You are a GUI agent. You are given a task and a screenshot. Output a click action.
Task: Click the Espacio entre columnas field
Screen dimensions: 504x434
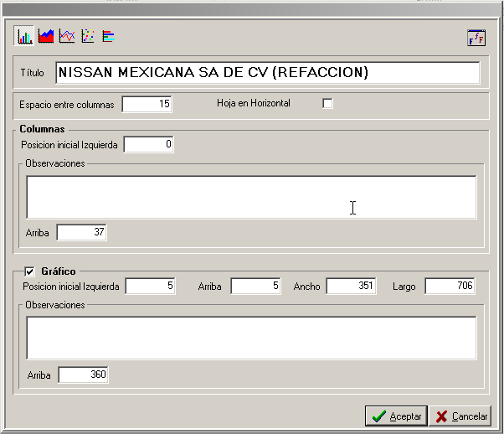(x=147, y=104)
